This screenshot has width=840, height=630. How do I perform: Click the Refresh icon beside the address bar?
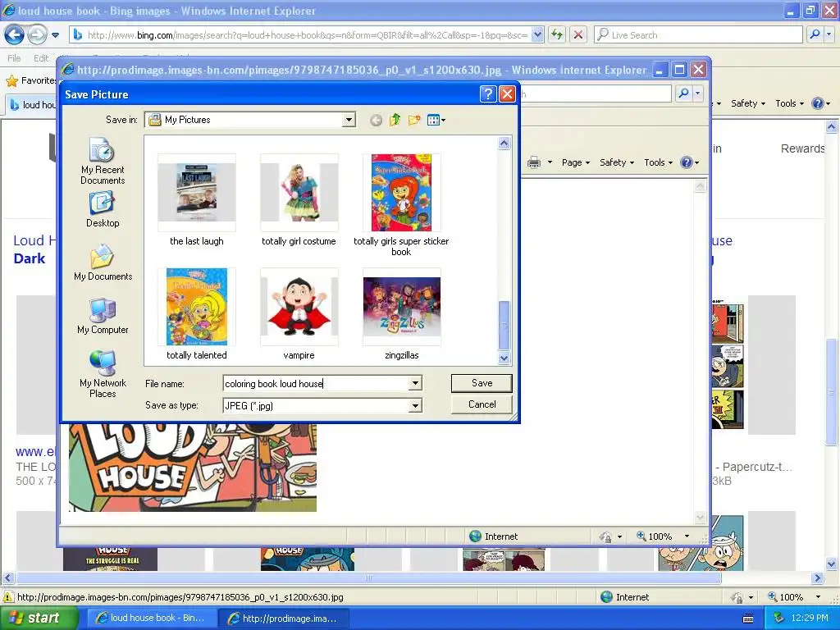point(557,34)
